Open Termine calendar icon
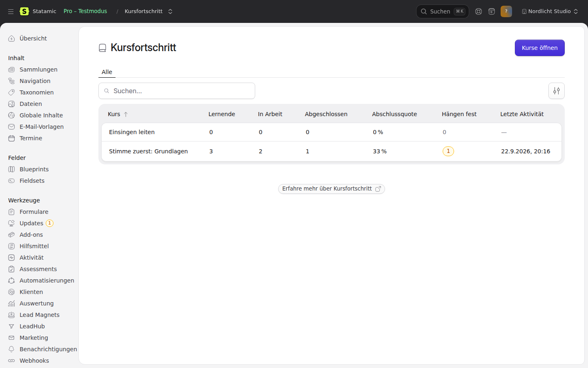The height and width of the screenshot is (368, 588). coord(11,138)
